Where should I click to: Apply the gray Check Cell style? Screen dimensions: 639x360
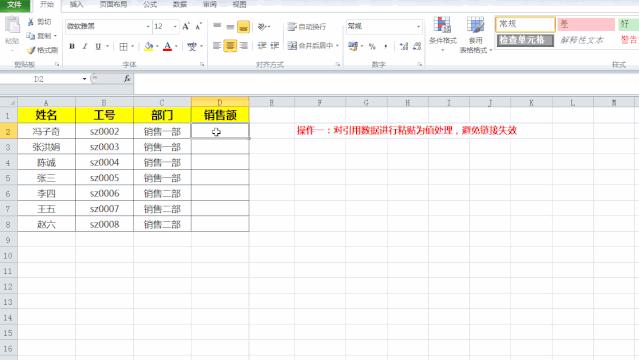tap(525, 40)
